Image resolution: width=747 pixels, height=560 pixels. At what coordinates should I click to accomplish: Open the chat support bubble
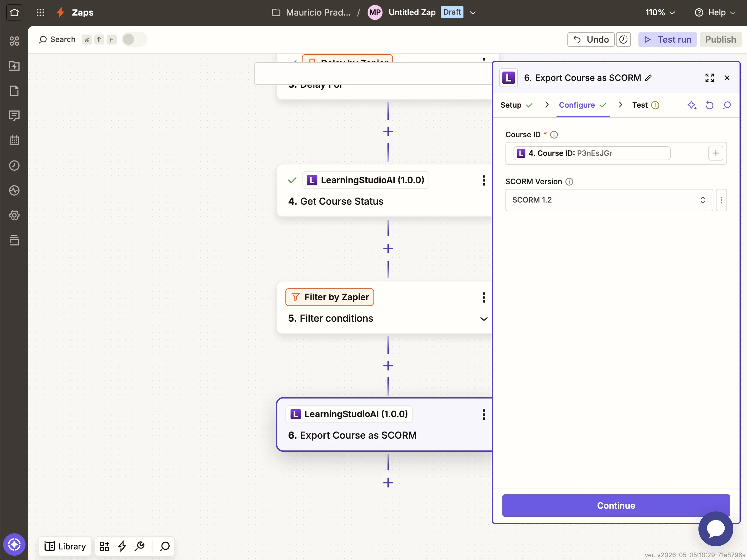716,529
